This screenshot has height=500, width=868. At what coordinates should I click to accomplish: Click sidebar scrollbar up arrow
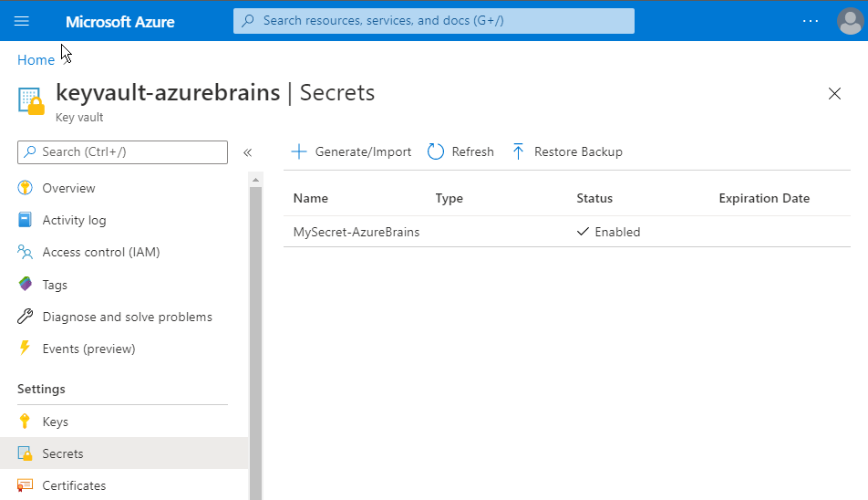(x=255, y=180)
